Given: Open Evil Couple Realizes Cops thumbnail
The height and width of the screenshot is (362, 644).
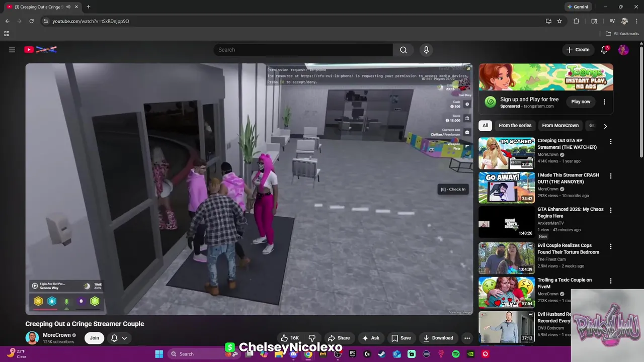Looking at the screenshot, I should (x=507, y=258).
